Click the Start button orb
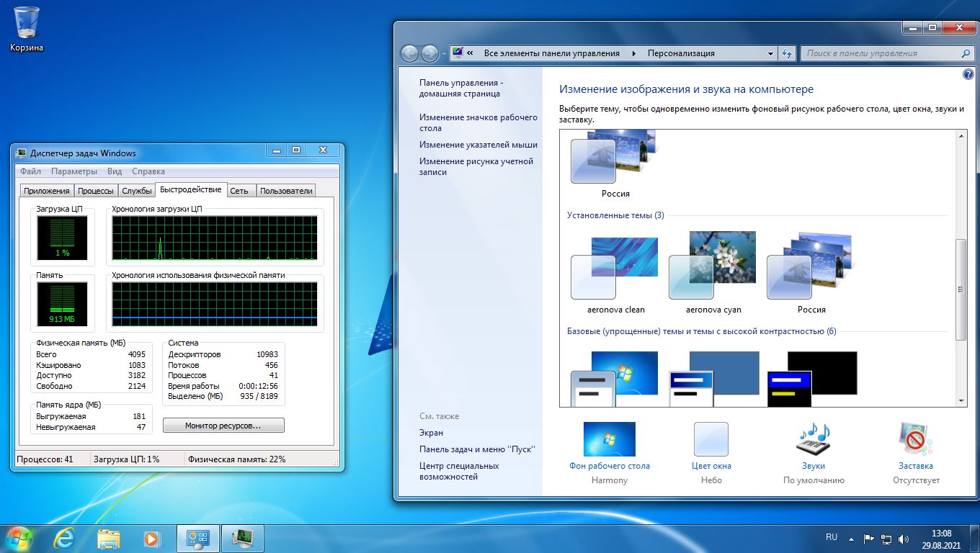 pyautogui.click(x=19, y=538)
